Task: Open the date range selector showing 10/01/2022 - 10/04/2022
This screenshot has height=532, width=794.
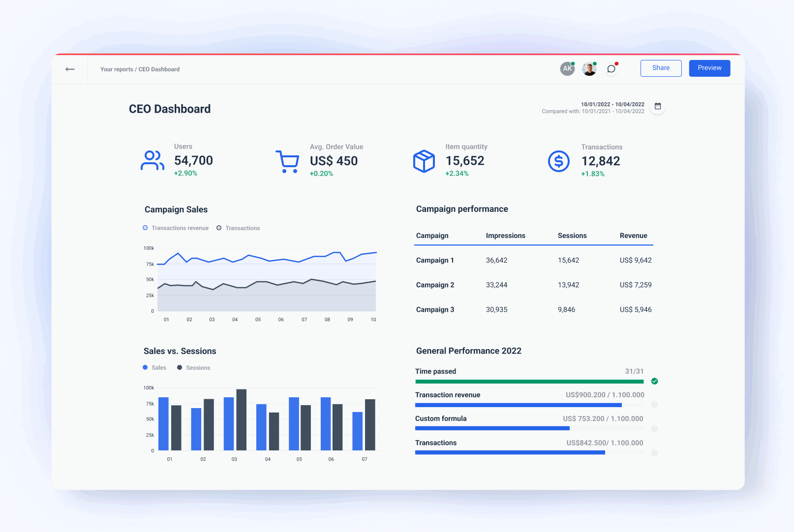Action: point(612,104)
